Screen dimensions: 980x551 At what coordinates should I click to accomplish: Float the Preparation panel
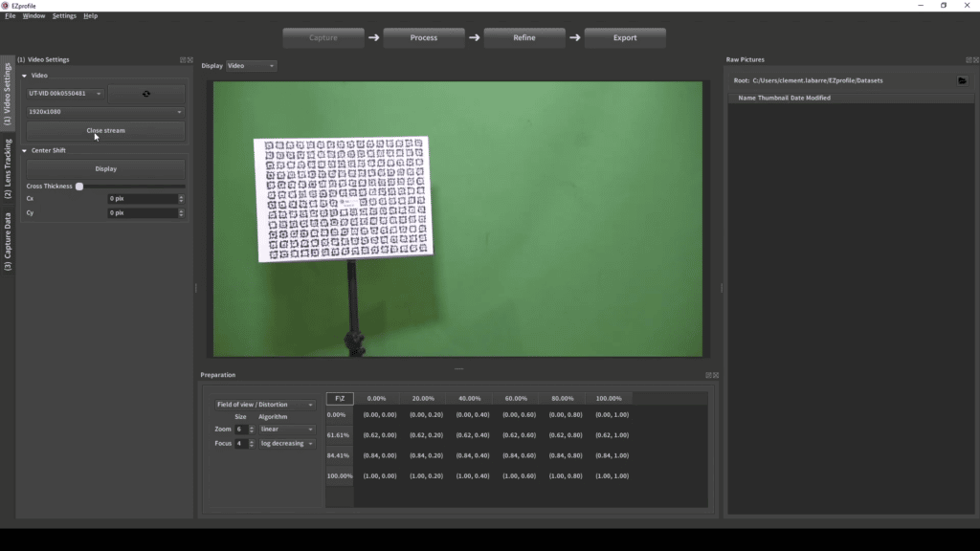tap(708, 375)
